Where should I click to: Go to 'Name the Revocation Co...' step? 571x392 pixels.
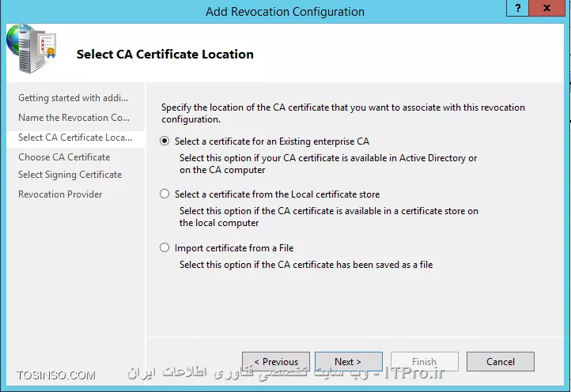(x=74, y=118)
